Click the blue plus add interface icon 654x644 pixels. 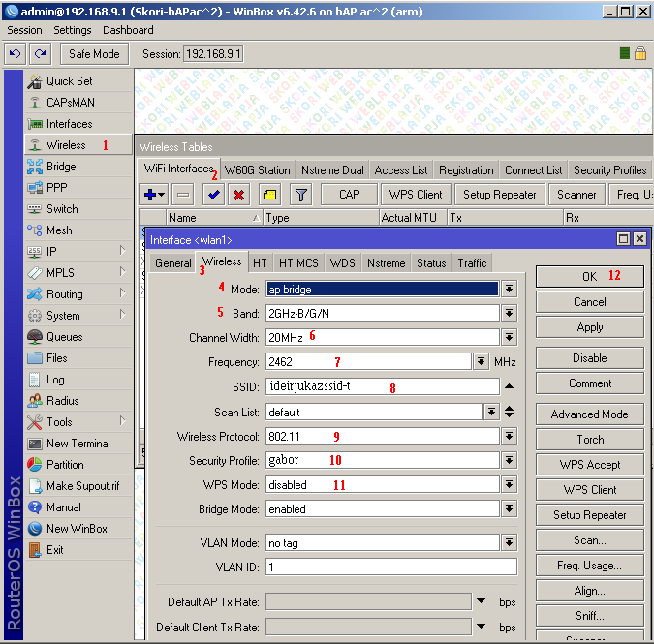tap(150, 195)
